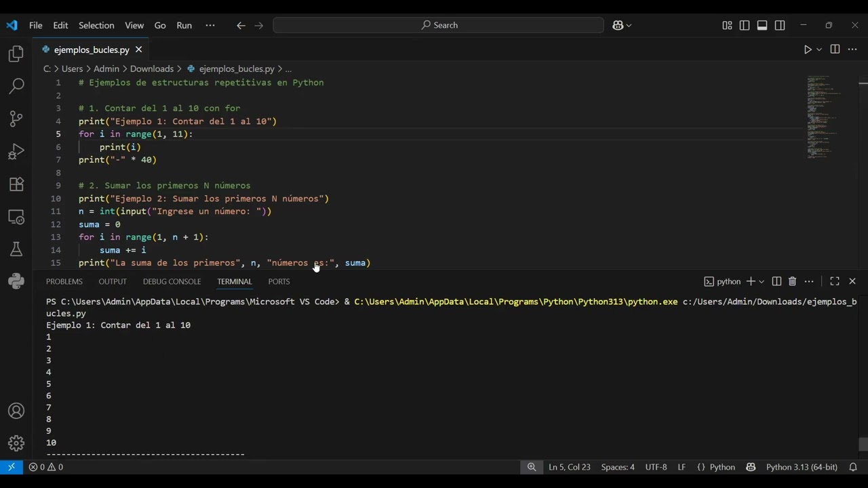Go forward with the right arrow

[258, 25]
